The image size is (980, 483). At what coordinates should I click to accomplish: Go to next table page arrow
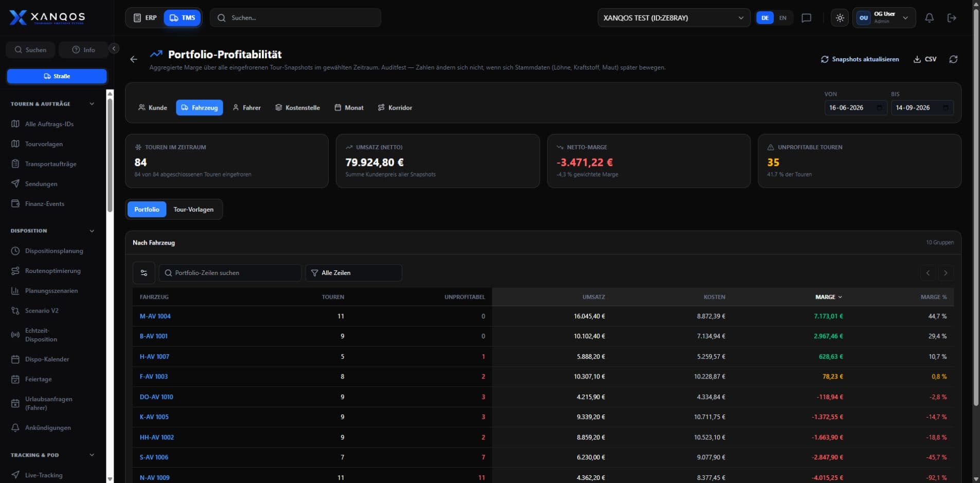(x=946, y=273)
